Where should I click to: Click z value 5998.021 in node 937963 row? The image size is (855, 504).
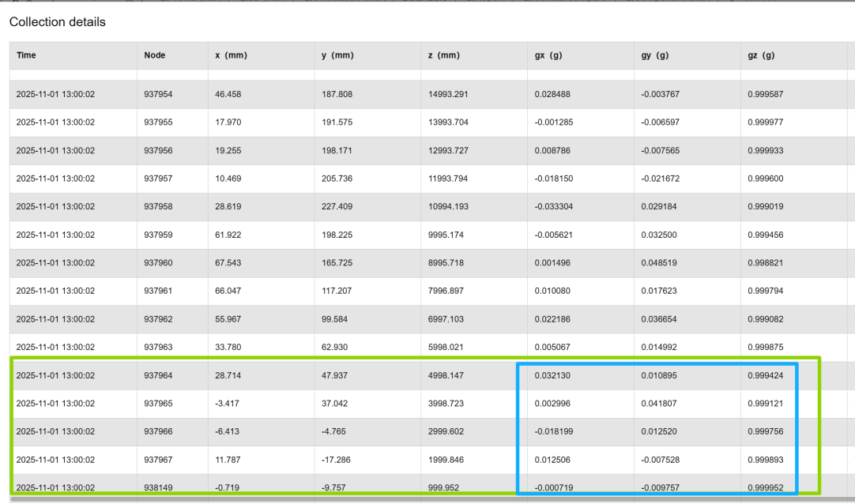pos(446,347)
